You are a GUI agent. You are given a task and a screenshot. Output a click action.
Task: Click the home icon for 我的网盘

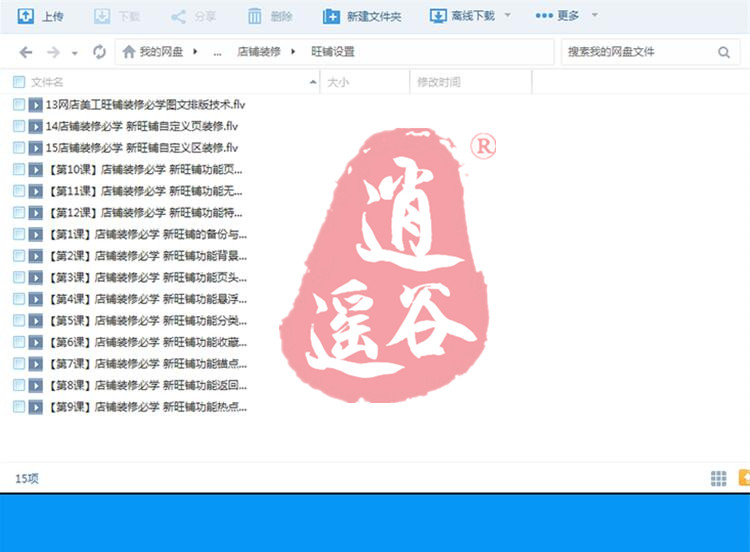point(129,52)
